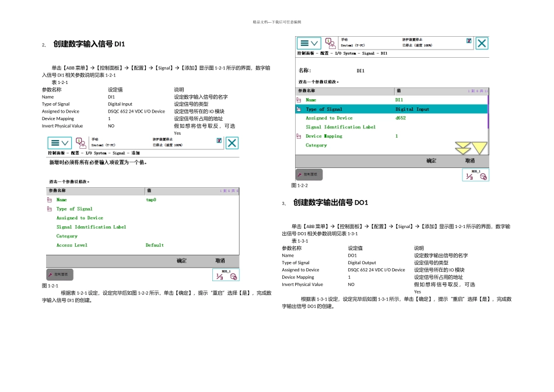Click the icon beside Device Mapping row
Screen dimensions: 554x392
(x=299, y=136)
